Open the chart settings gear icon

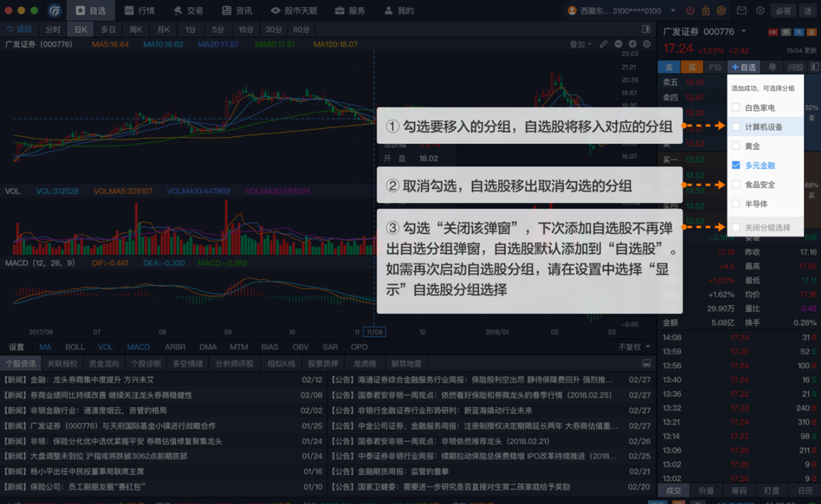[x=646, y=44]
